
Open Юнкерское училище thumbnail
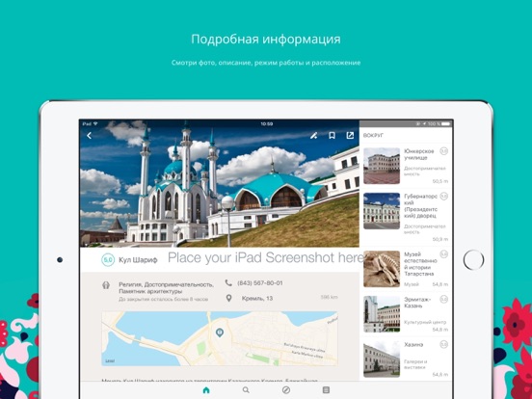coord(382,166)
